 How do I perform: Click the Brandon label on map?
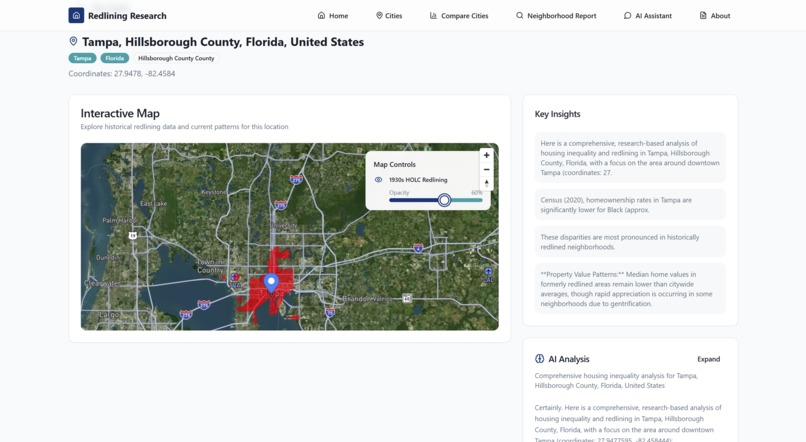coord(356,299)
